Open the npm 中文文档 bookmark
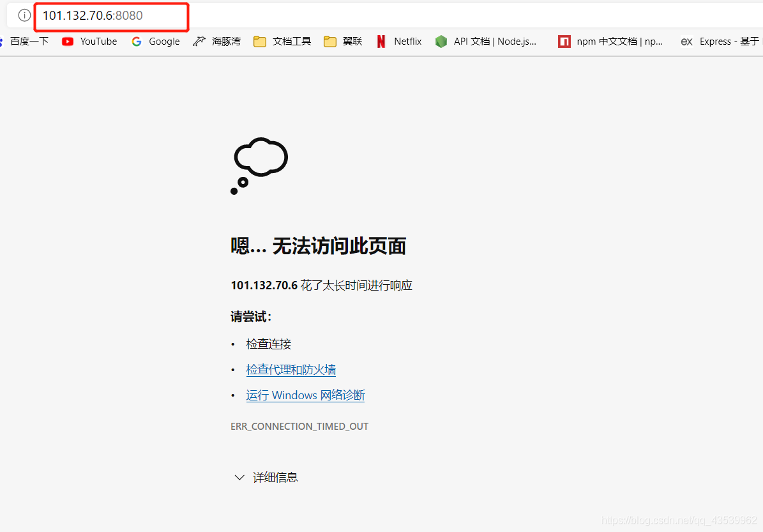The height and width of the screenshot is (532, 763). point(610,42)
